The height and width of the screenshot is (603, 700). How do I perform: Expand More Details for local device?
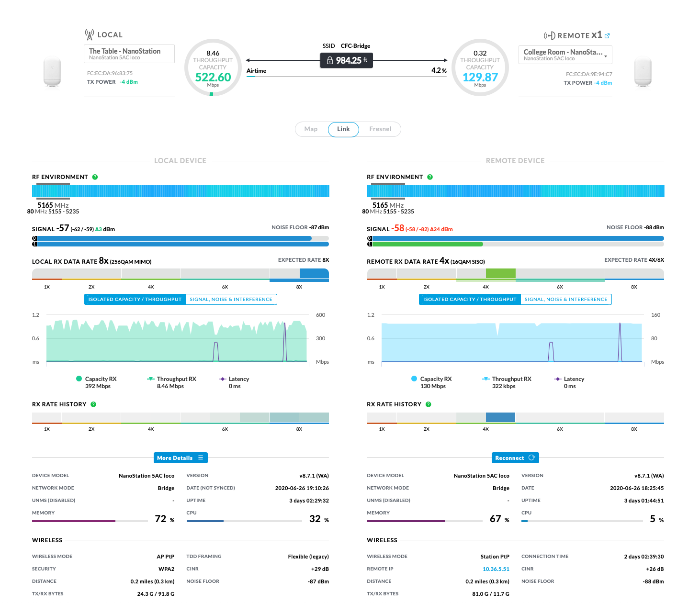coord(180,458)
